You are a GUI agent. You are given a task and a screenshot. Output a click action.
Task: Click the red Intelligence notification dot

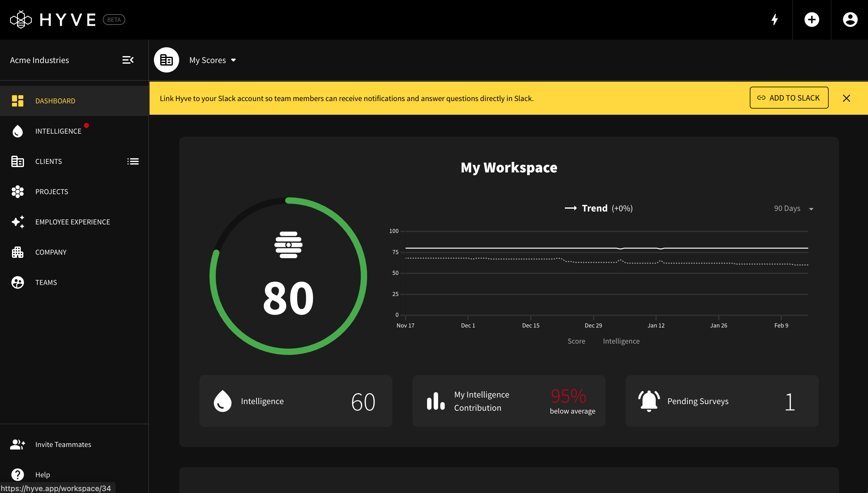(86, 125)
